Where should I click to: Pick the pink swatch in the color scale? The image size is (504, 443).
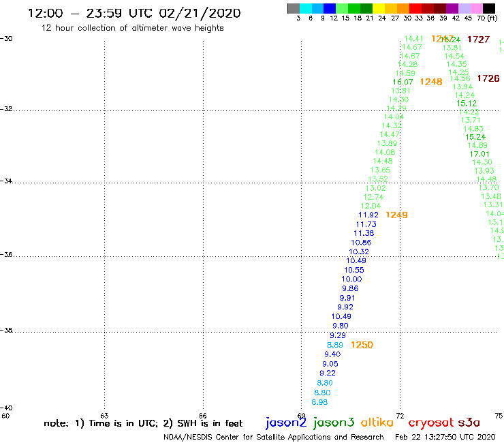(477, 8)
